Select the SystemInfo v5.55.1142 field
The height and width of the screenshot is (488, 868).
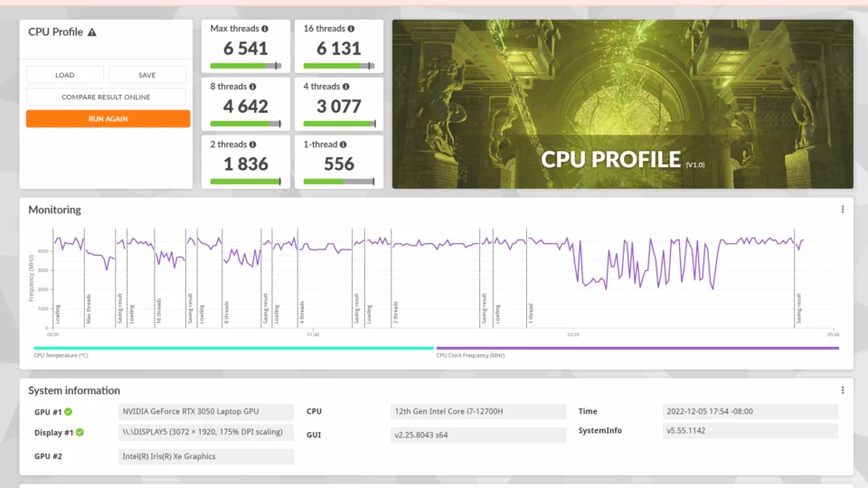click(750, 430)
